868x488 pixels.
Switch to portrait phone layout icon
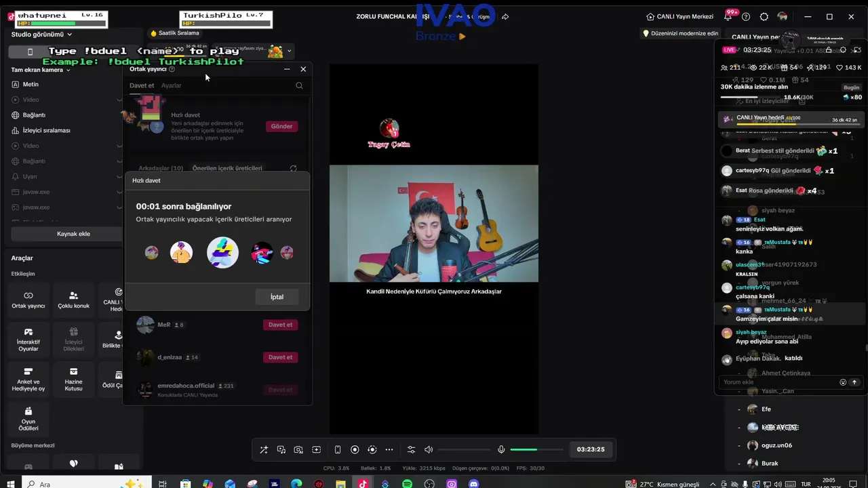pyautogui.click(x=338, y=449)
